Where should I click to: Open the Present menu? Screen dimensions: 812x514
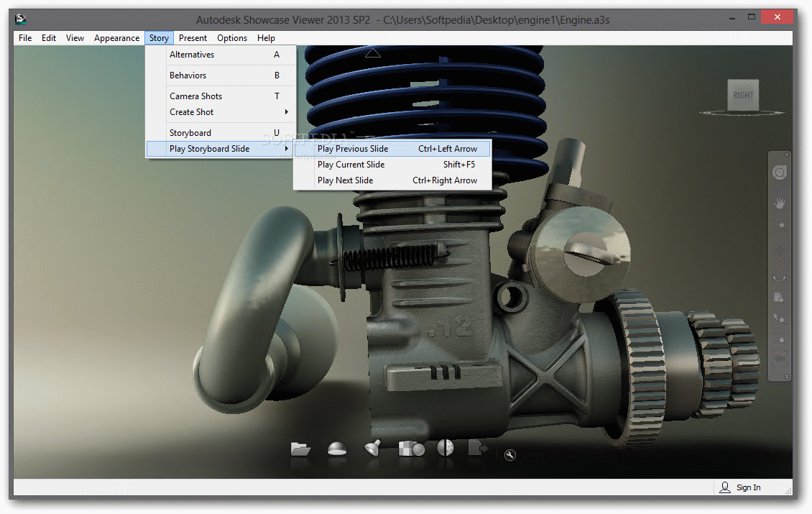(x=193, y=38)
